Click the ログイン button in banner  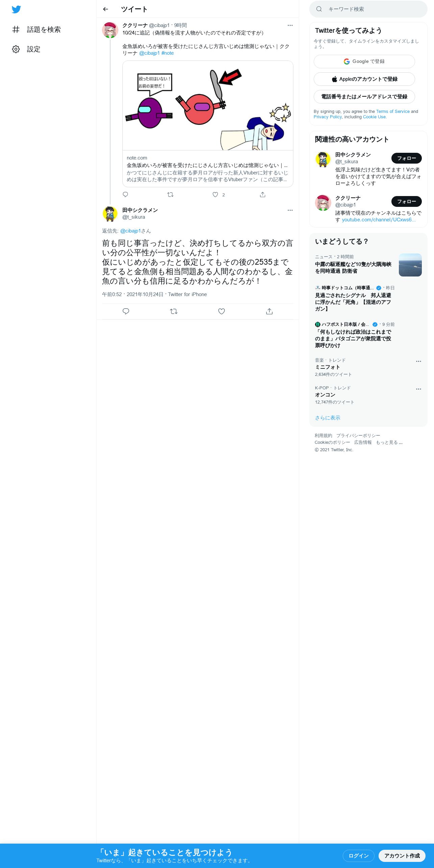click(x=358, y=855)
